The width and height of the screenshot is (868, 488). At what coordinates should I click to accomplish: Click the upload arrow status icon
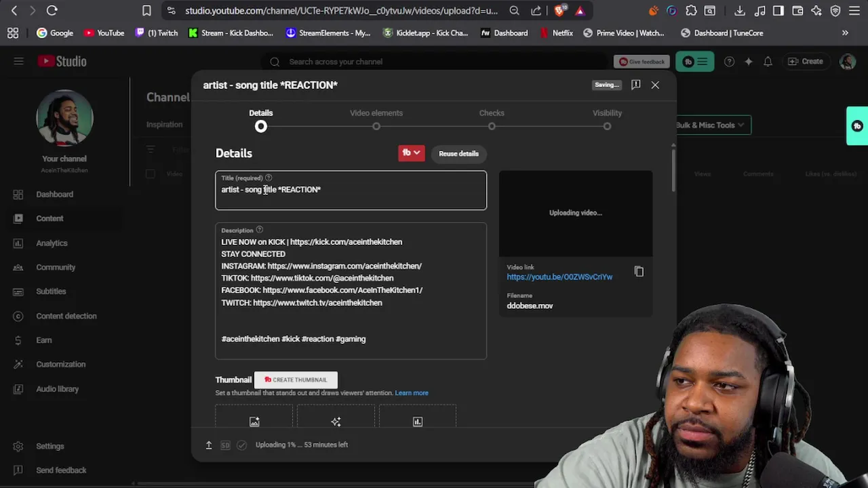pyautogui.click(x=209, y=445)
